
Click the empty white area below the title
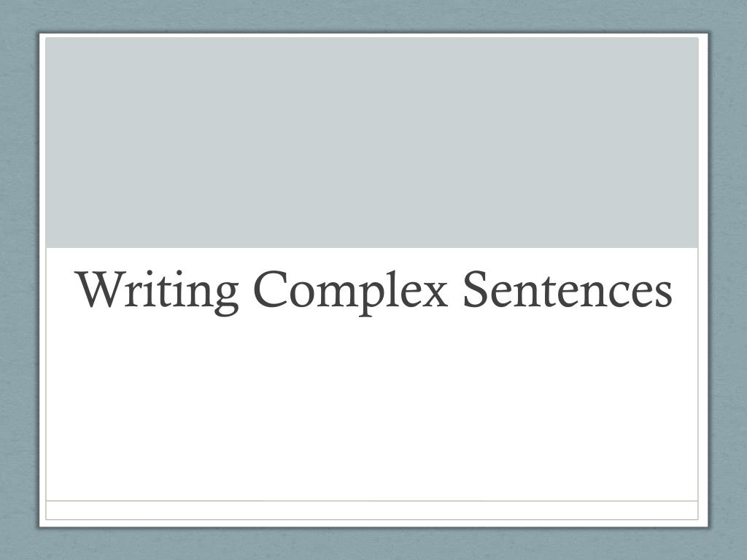click(371, 410)
